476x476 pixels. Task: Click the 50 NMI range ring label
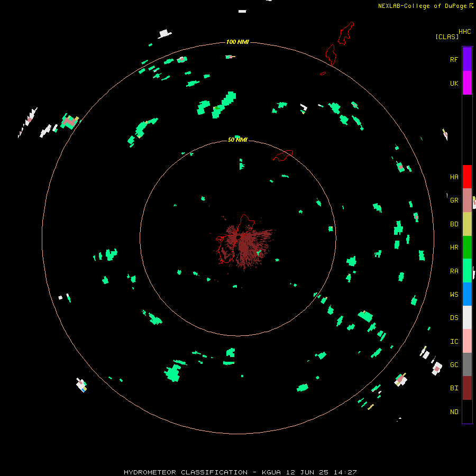pos(237,140)
